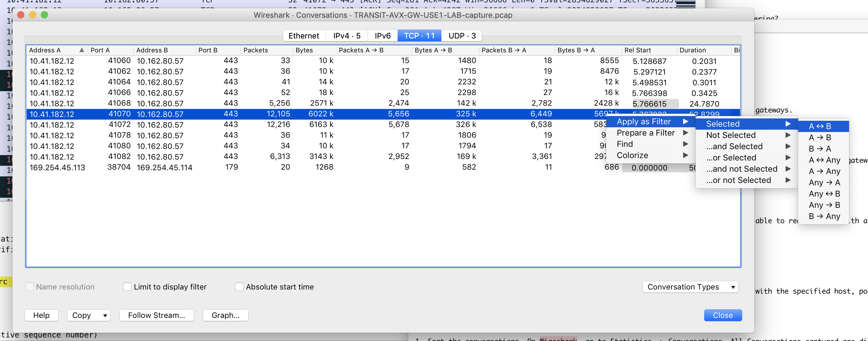The image size is (868, 341).
Task: Switch to the Ethernet tab
Action: [304, 35]
